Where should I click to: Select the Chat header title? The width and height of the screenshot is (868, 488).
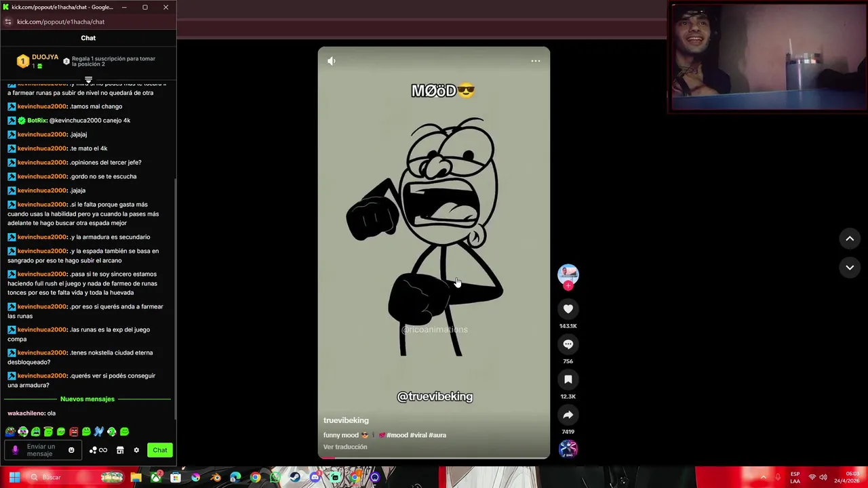tap(88, 38)
